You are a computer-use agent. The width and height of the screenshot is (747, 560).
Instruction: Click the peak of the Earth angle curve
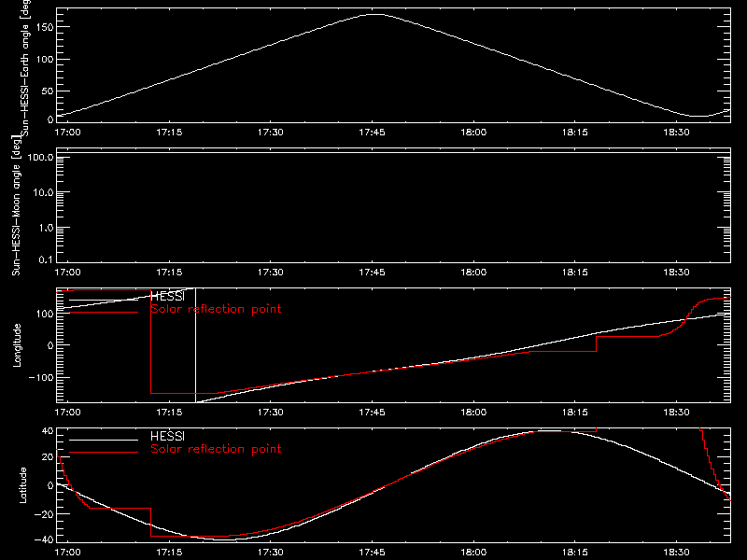[x=376, y=14]
